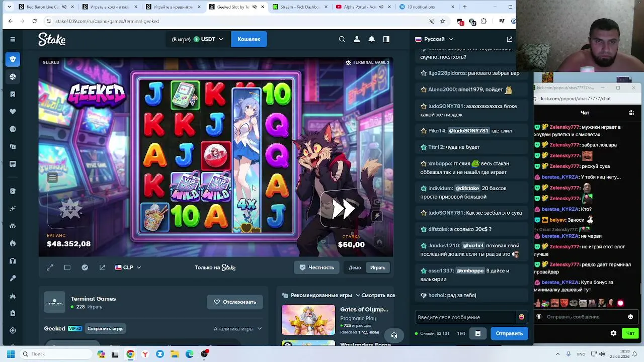Pop out the game in new window
The width and height of the screenshot is (644, 362).
pyautogui.click(x=102, y=267)
